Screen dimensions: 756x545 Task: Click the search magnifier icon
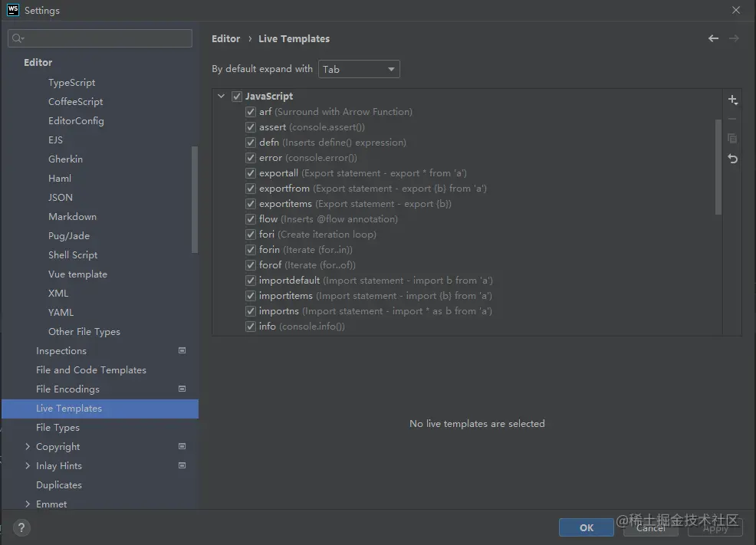pos(18,38)
